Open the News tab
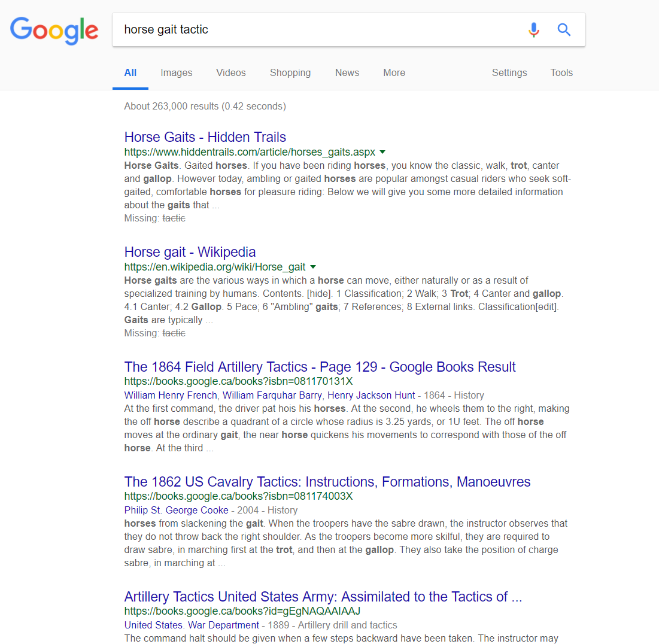659x644 pixels. (347, 73)
